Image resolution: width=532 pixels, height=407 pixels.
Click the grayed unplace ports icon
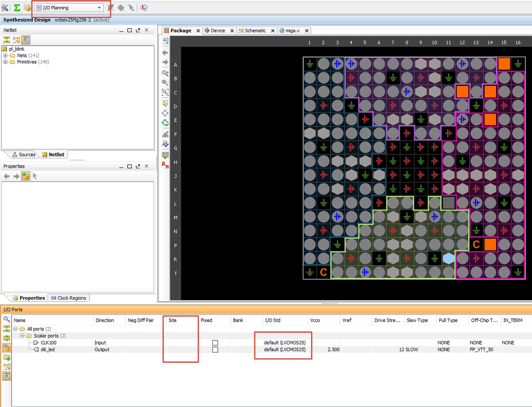pyautogui.click(x=165, y=134)
